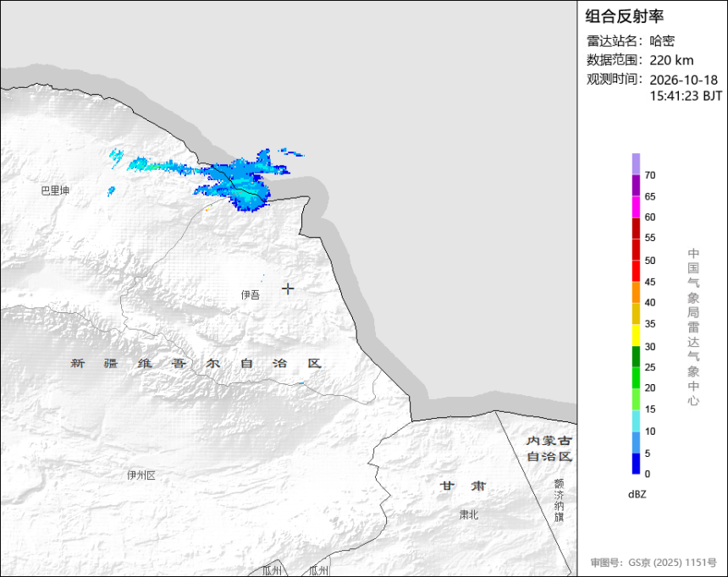Image resolution: width=728 pixels, height=577 pixels.
Task: Click the radar station name 哈密
Action: [x=662, y=41]
